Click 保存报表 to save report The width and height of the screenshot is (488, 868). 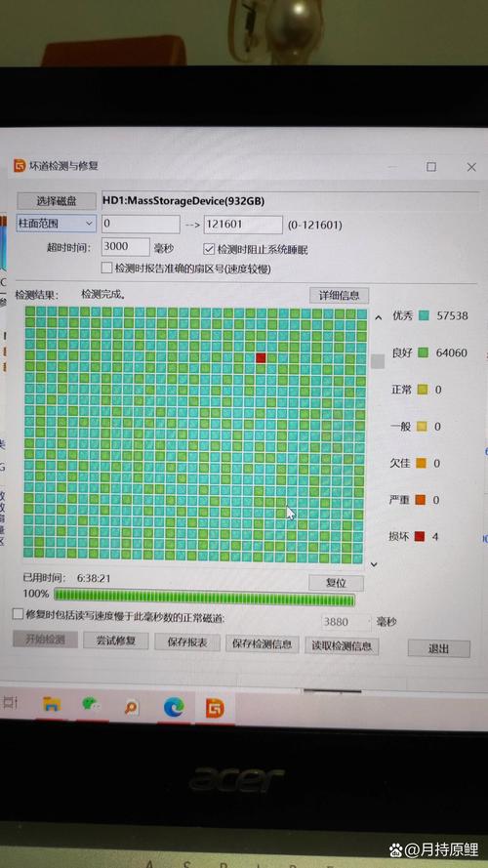188,642
